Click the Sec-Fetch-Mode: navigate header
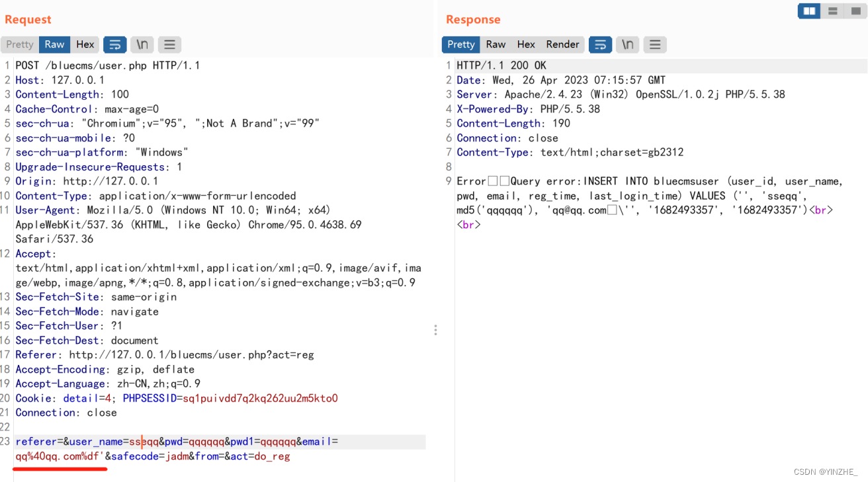 point(87,311)
